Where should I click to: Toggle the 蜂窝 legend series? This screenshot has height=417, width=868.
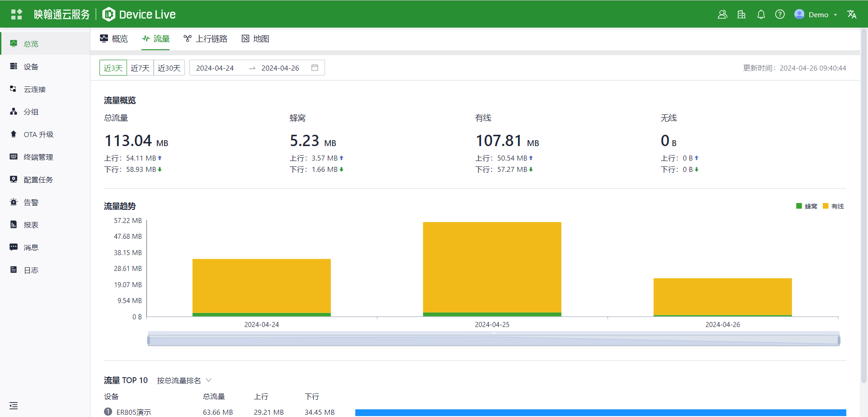(x=807, y=206)
